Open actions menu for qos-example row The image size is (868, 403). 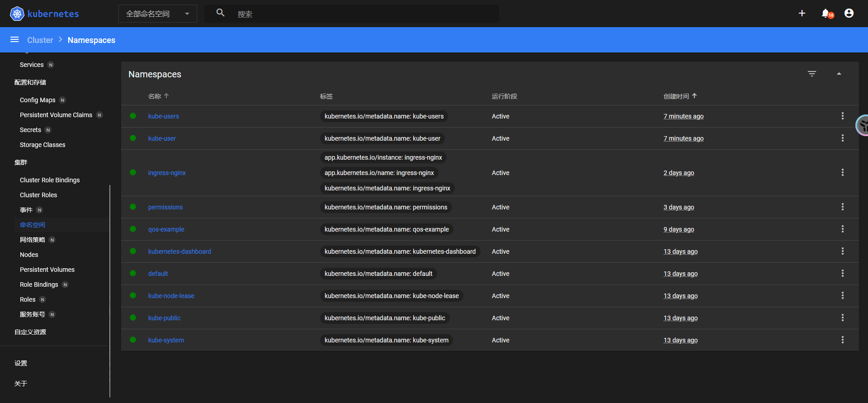843,229
